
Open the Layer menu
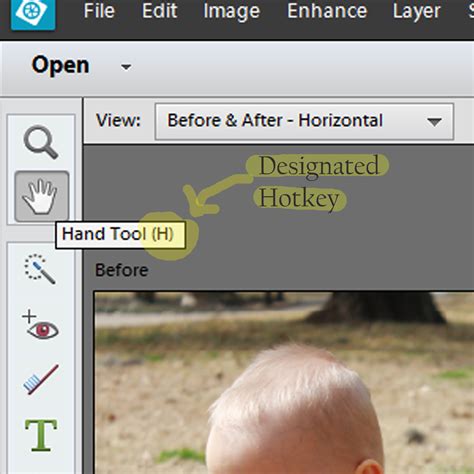pyautogui.click(x=417, y=12)
